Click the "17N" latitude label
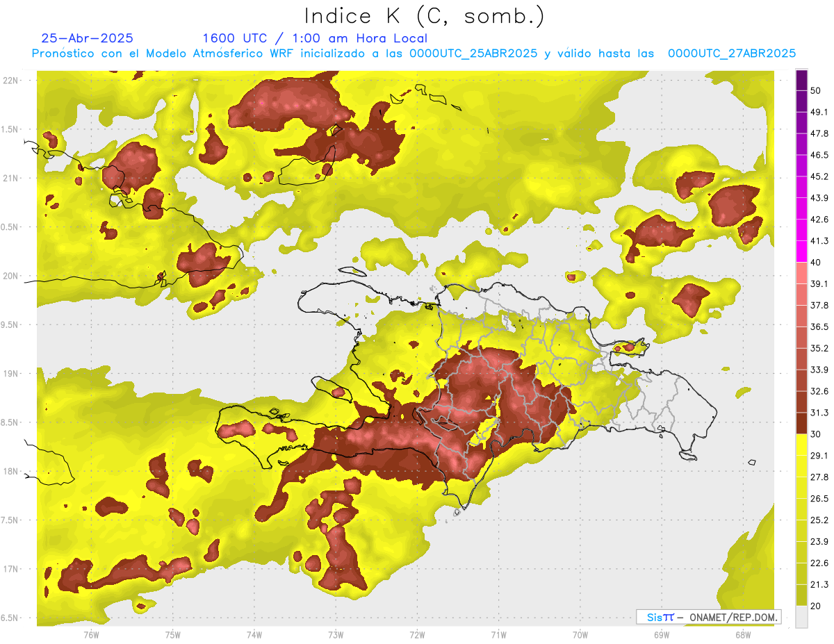 click(11, 569)
